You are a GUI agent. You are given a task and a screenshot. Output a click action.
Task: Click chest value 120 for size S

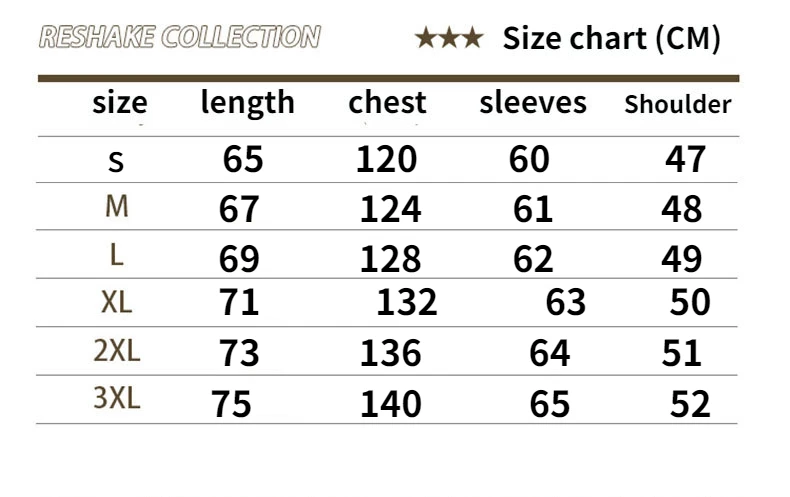coord(386,159)
